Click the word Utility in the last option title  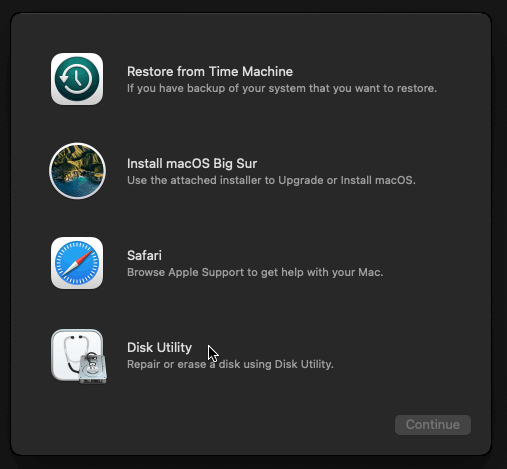click(174, 348)
